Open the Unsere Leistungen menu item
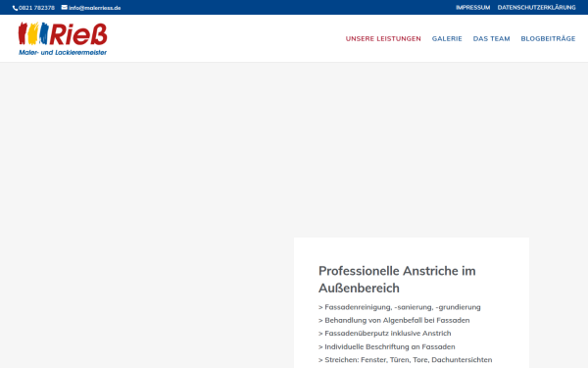The image size is (588, 368). pos(383,38)
